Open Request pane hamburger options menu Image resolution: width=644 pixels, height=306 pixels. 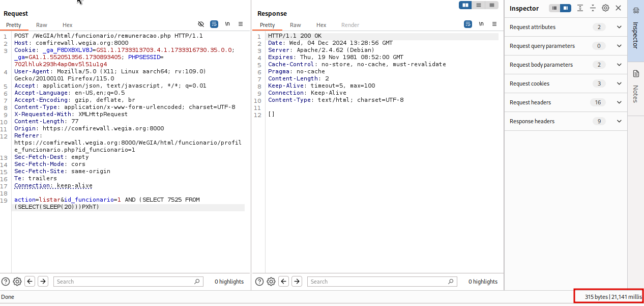[x=241, y=24]
